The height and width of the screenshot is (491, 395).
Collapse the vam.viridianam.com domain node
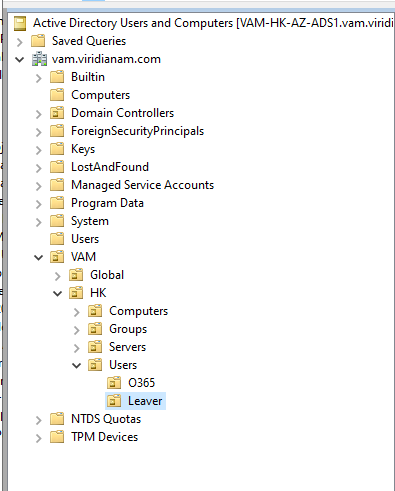(x=20, y=59)
